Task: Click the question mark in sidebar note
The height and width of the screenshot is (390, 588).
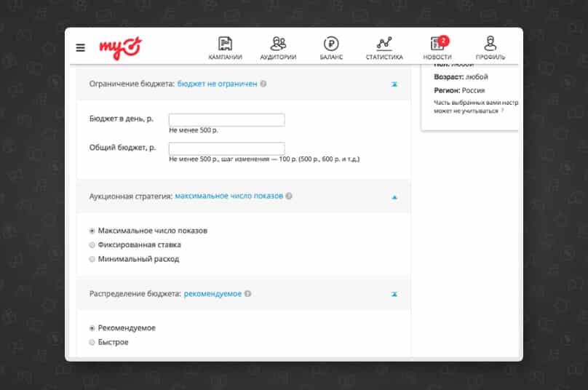Action: point(503,111)
